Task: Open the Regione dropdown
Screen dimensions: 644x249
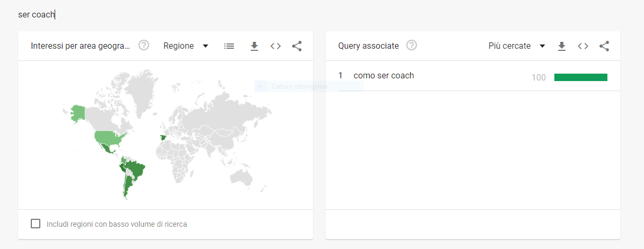Action: tap(186, 46)
